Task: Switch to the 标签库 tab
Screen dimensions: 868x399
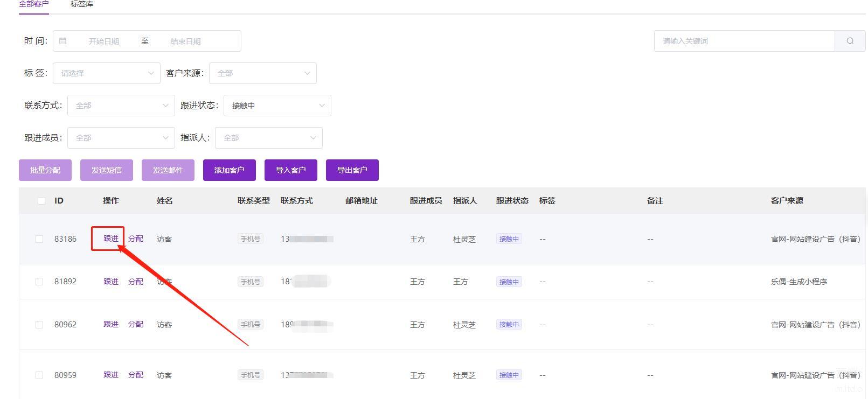Action: pyautogui.click(x=82, y=4)
